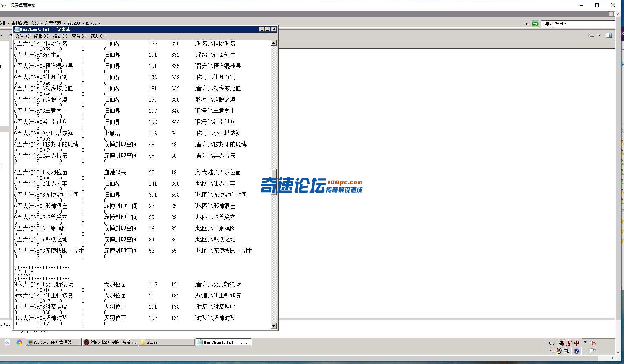Open the 格式(O) menu in Notepad
Screen dimensions: 624x364
pyautogui.click(x=60, y=36)
